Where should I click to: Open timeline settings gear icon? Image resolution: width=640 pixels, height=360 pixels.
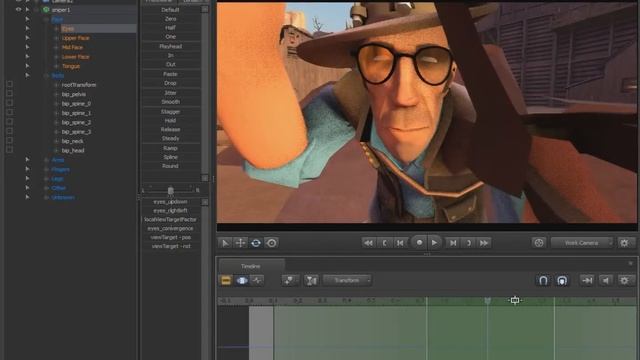pyautogui.click(x=624, y=280)
